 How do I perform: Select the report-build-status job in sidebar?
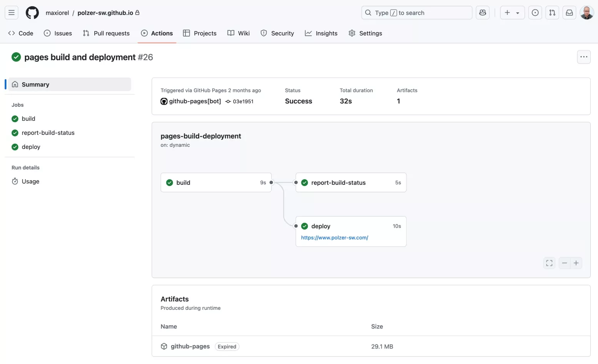pos(48,133)
